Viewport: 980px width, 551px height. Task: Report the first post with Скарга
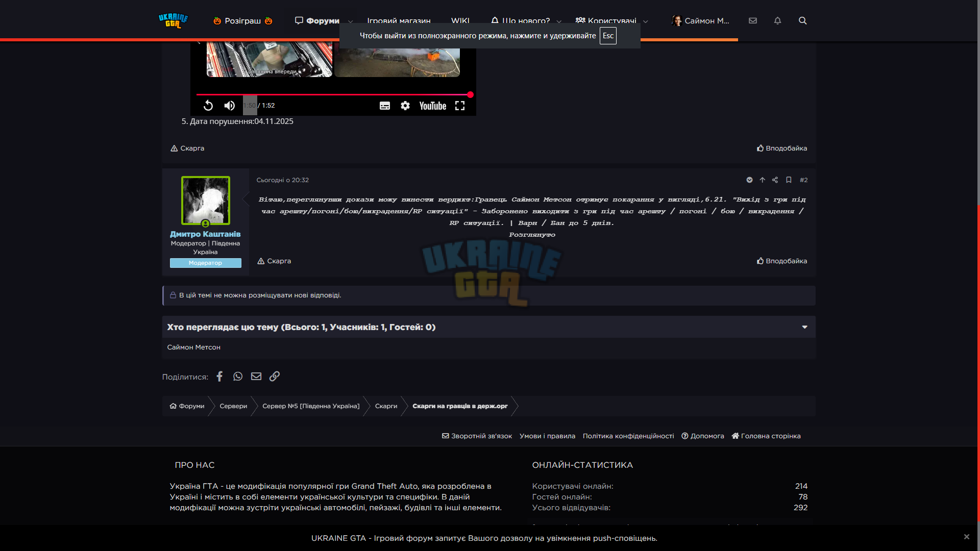click(x=187, y=148)
